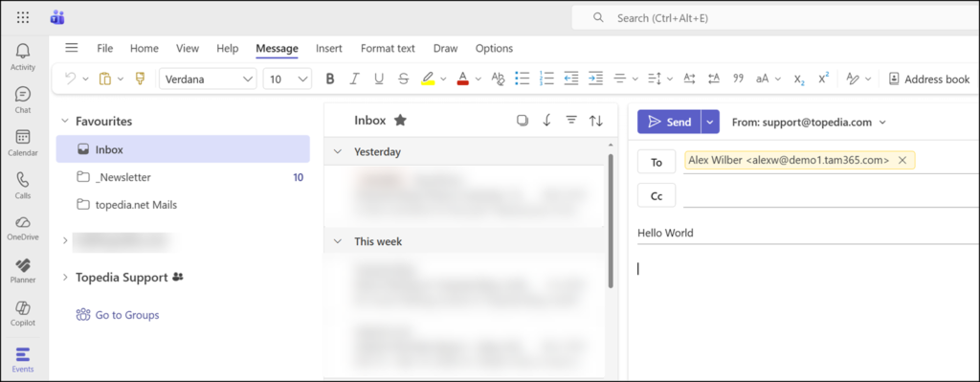
Task: Click the line spacing icon
Action: [655, 79]
